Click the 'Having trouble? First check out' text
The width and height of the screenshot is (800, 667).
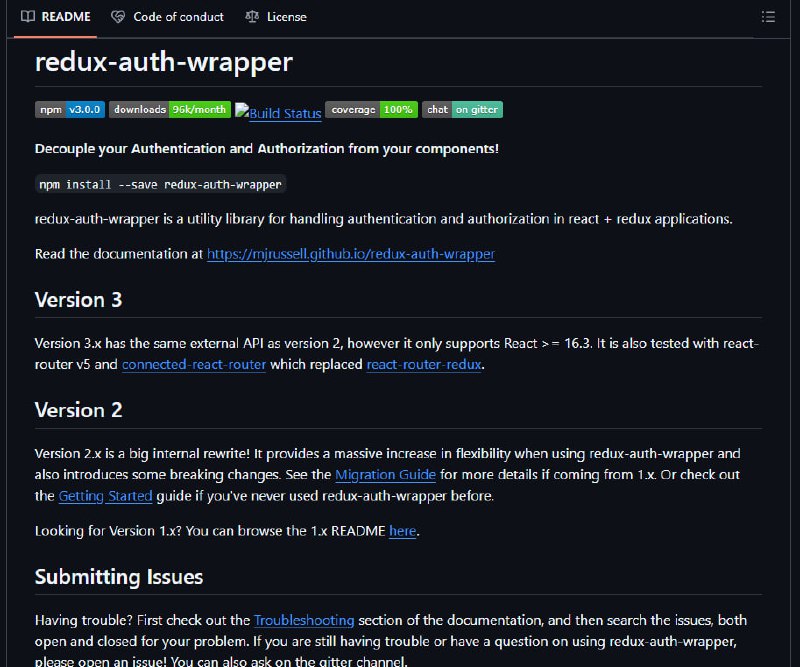pyautogui.click(x=391, y=641)
